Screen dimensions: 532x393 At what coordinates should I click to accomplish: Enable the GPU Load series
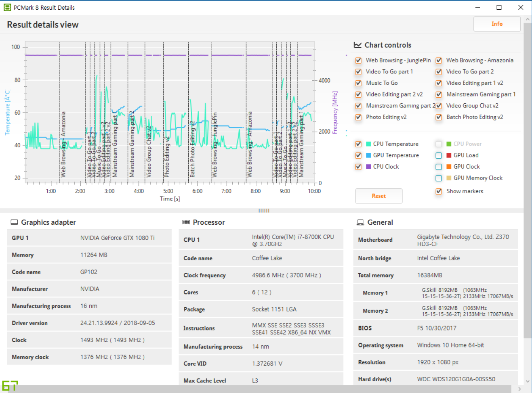pos(439,155)
